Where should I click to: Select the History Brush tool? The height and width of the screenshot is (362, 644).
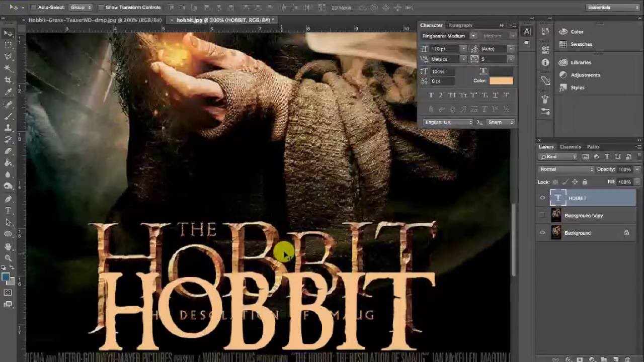(8, 139)
